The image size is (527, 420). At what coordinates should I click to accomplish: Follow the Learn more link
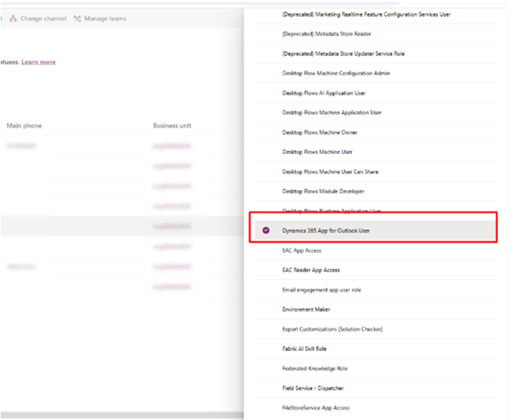tap(39, 62)
